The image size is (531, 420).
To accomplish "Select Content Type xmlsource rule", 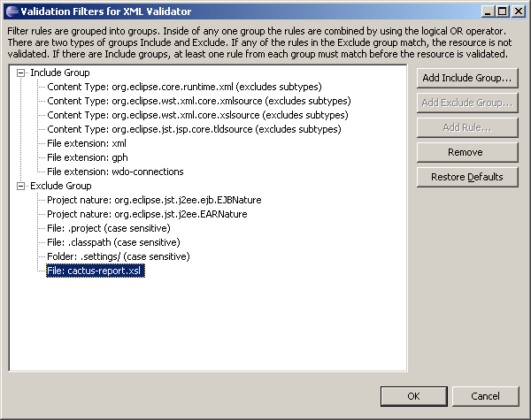I will pos(199,101).
